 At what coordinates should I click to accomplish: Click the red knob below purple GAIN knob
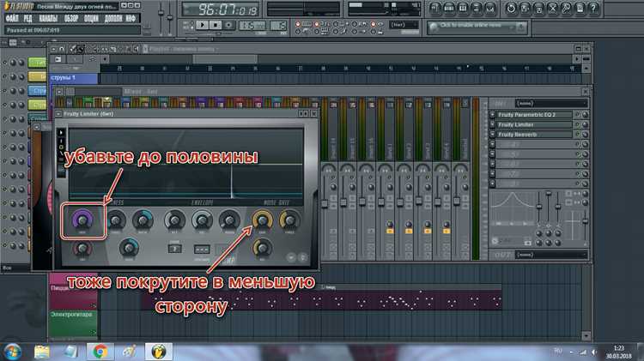point(82,249)
